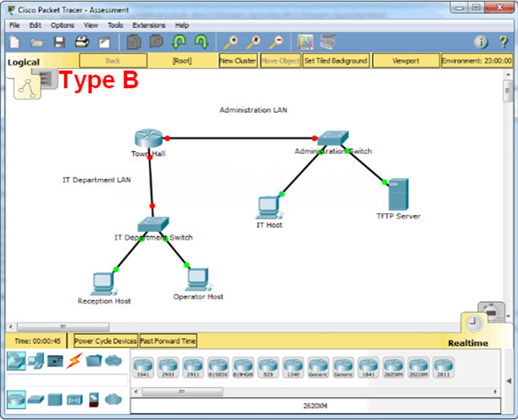
Task: Open the Help menu
Action: click(x=182, y=25)
